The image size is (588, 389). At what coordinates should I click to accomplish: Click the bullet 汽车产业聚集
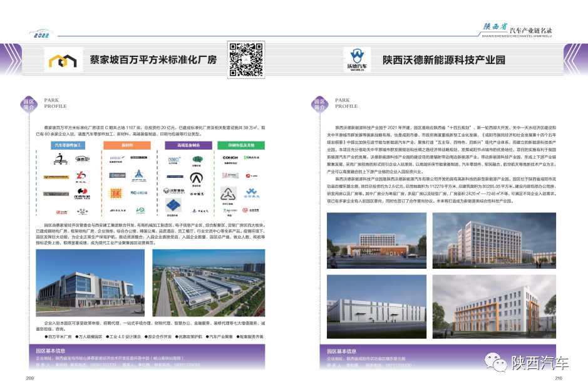pyautogui.click(x=219, y=336)
